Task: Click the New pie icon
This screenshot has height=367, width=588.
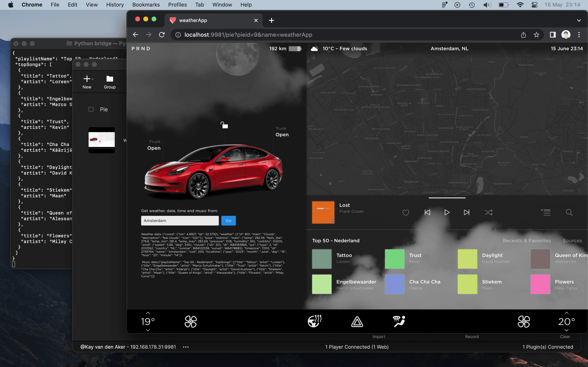Action: [87, 79]
